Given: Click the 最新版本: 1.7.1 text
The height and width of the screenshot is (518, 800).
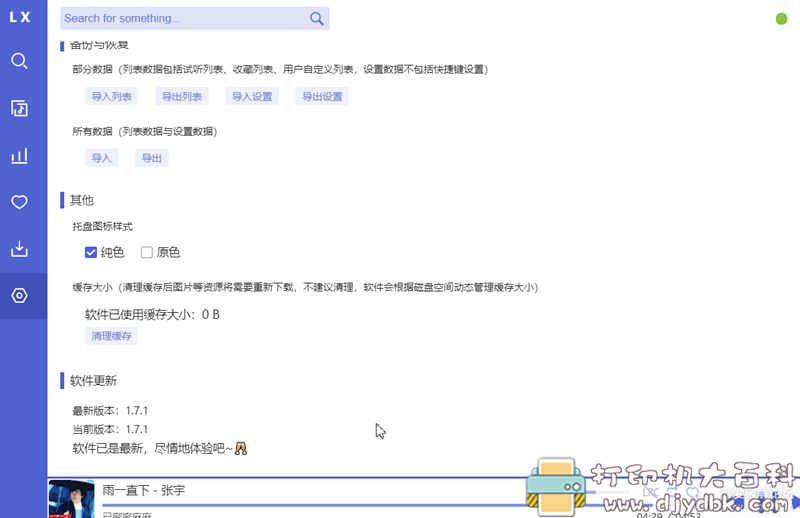Looking at the screenshot, I should 110,411.
